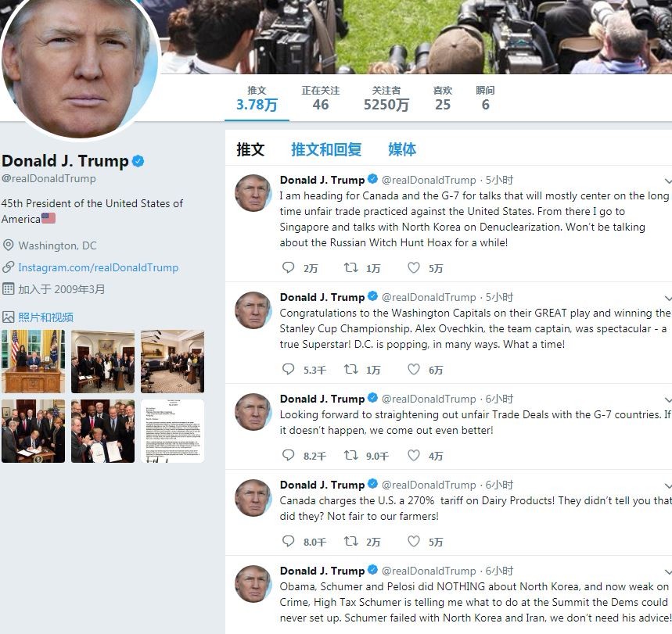The image size is (672, 634).
Task: Open dropdown arrow on Dairy Products tweet
Action: tap(668, 485)
